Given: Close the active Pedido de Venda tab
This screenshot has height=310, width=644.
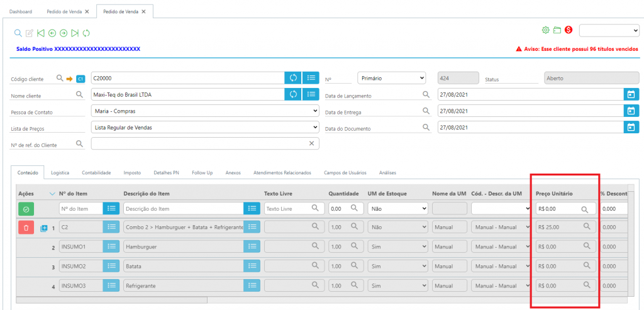Looking at the screenshot, I should [x=143, y=11].
